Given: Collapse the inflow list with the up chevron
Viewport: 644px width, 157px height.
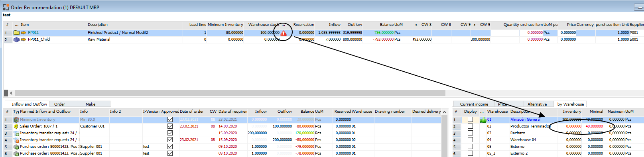Looking at the screenshot, I should [x=445, y=112].
